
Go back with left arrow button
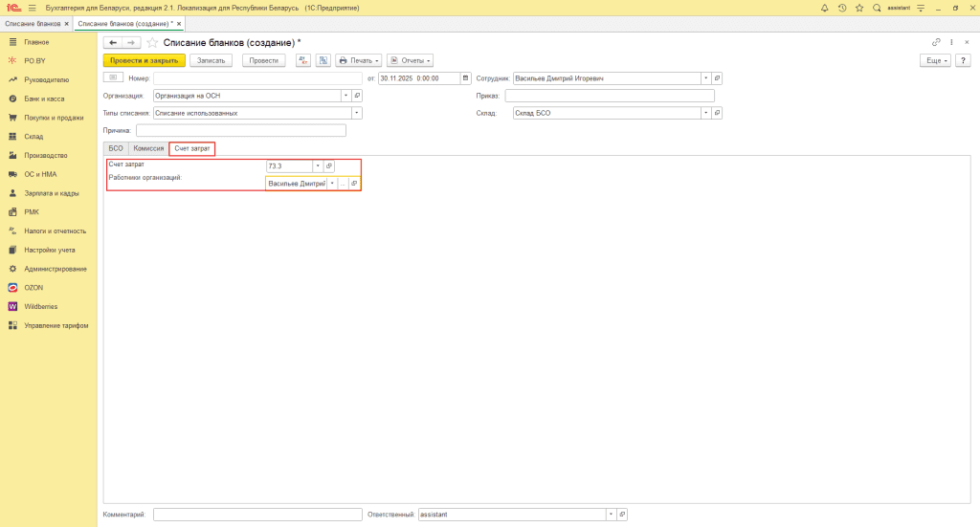coord(112,42)
